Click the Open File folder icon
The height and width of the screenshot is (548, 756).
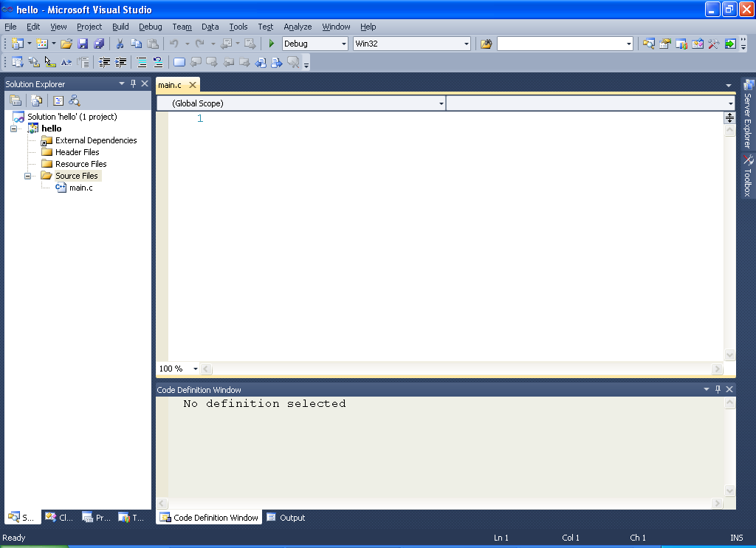[x=66, y=44]
